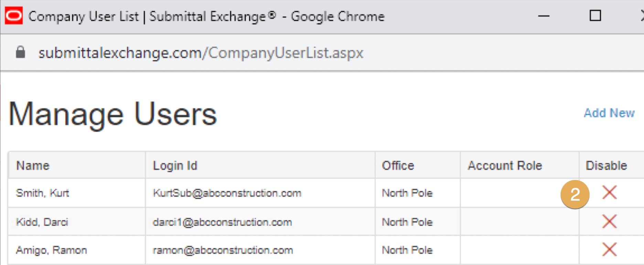Viewport: 644px width, 265px height.
Task: Select the Smith, Kurt name cell
Action: coord(43,193)
